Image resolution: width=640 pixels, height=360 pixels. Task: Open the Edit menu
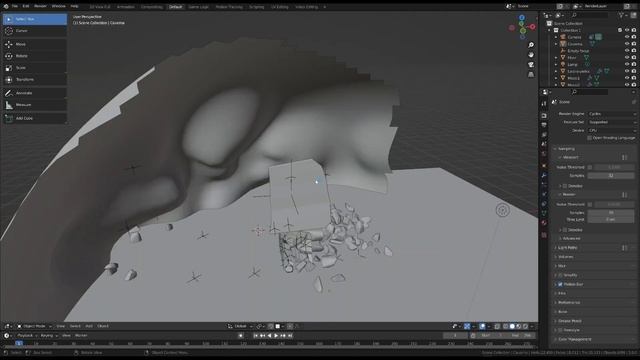[26, 6]
